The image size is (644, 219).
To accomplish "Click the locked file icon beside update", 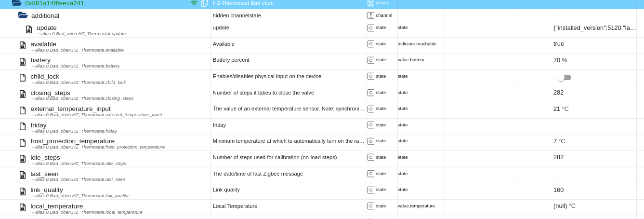I will coord(29,29).
